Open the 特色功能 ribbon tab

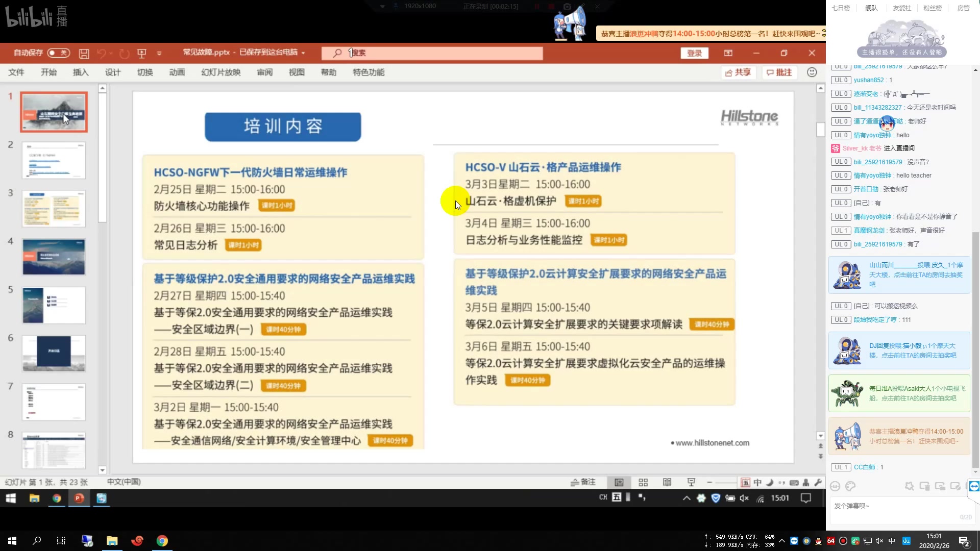click(x=369, y=72)
